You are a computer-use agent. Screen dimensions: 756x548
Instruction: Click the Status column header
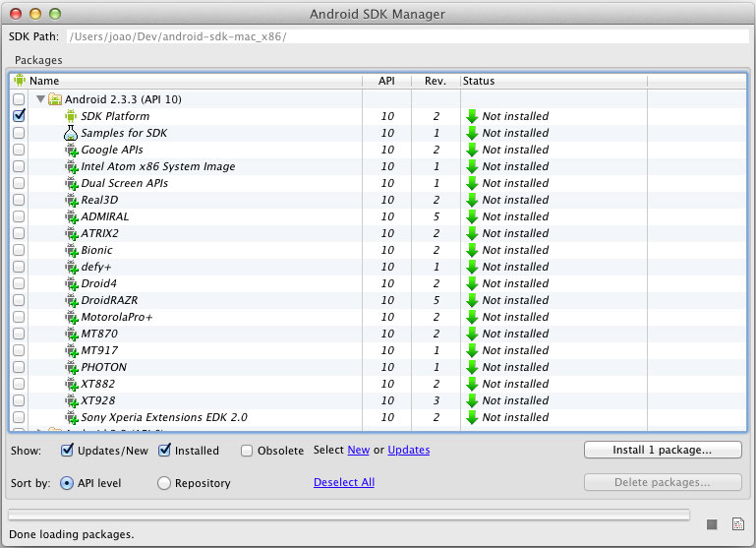[479, 81]
